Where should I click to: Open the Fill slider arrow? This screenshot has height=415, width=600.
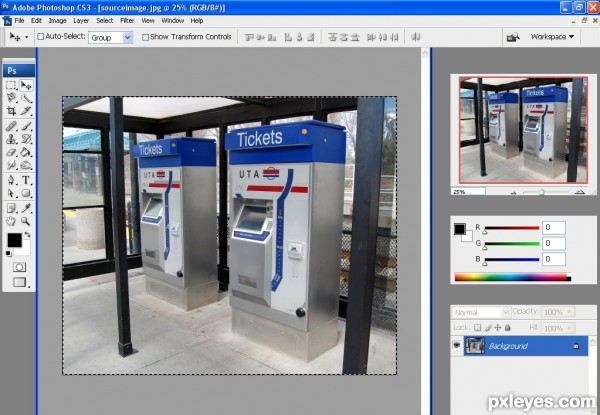[x=570, y=328]
